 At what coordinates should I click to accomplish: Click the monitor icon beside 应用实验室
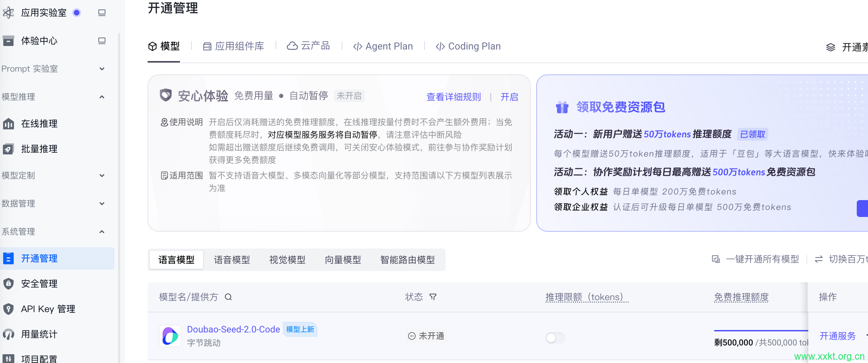point(102,13)
